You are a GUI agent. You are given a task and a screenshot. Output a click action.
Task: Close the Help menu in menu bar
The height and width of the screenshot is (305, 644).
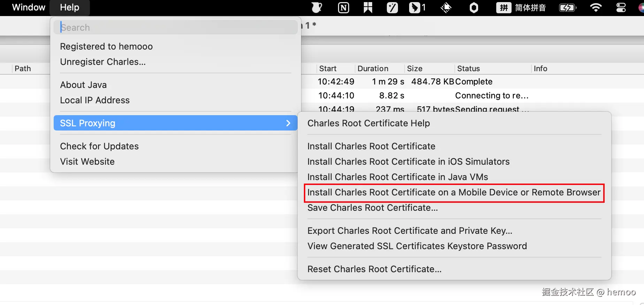click(70, 7)
